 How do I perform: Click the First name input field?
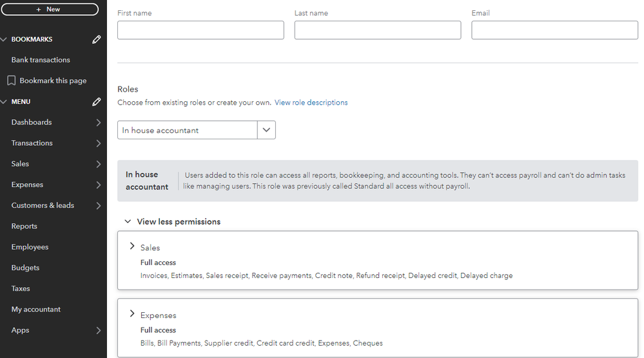click(x=200, y=30)
